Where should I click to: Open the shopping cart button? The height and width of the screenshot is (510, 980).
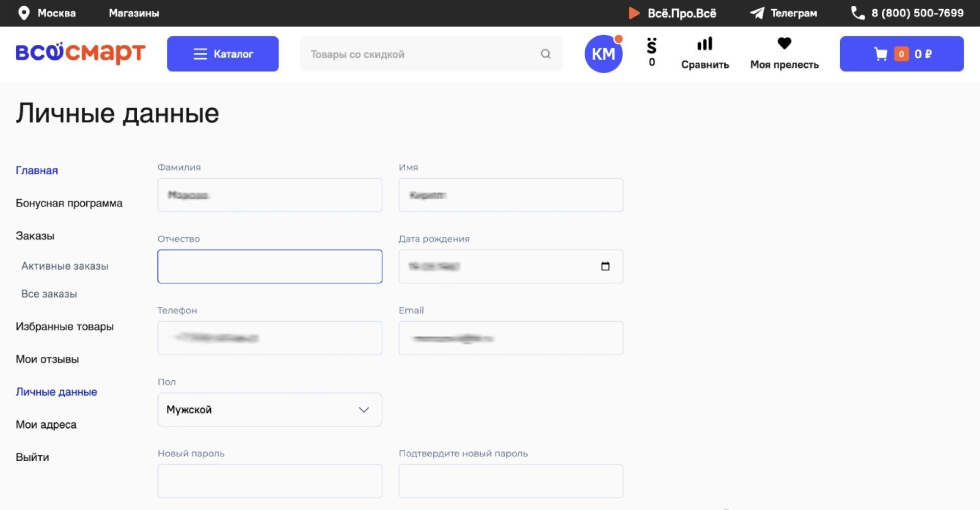pos(901,54)
